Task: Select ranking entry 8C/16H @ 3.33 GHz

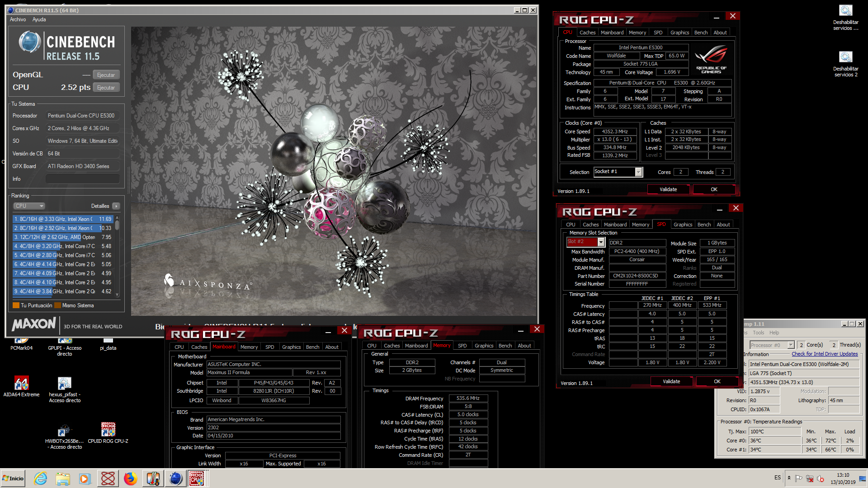Action: (x=63, y=219)
